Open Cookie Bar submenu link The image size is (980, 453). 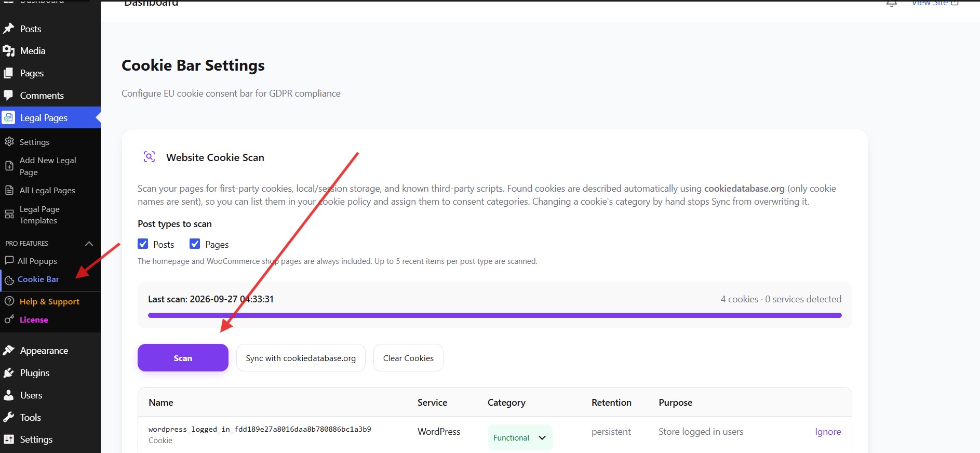pyautogui.click(x=38, y=279)
